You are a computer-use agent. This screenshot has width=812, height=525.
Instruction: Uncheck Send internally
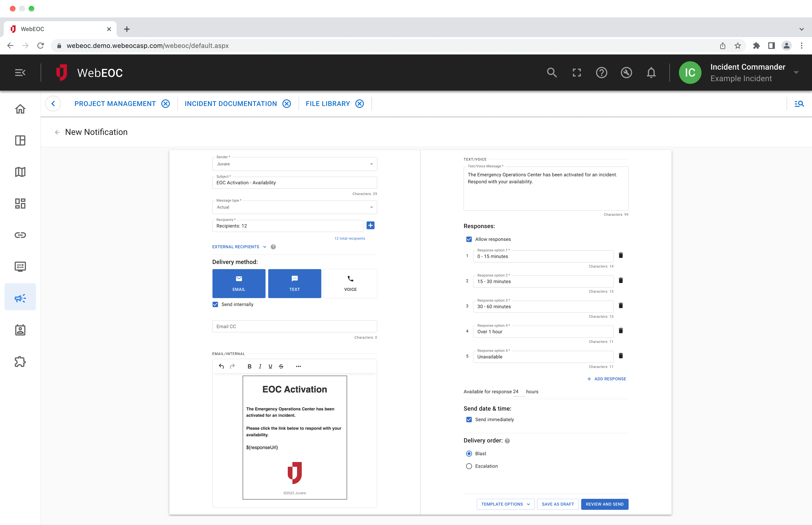(215, 304)
